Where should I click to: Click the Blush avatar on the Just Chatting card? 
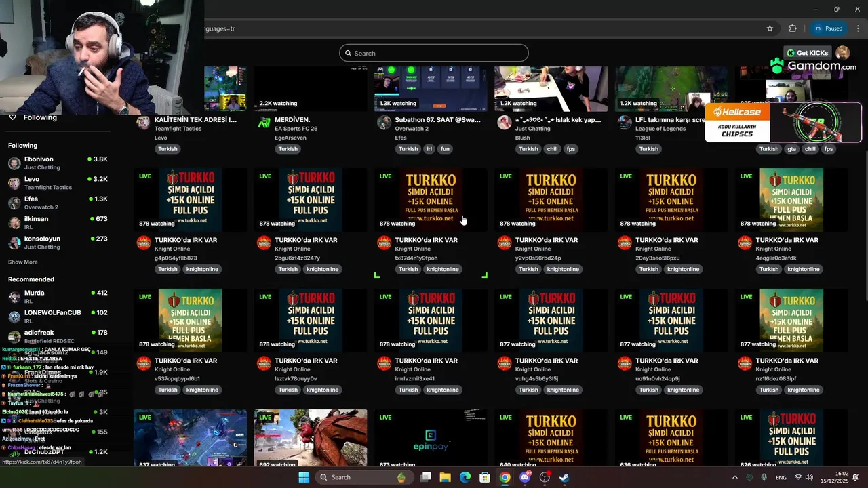tap(505, 123)
